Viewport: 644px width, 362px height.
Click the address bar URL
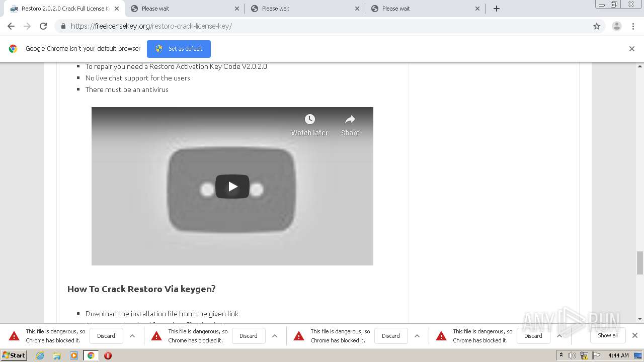coord(151,26)
